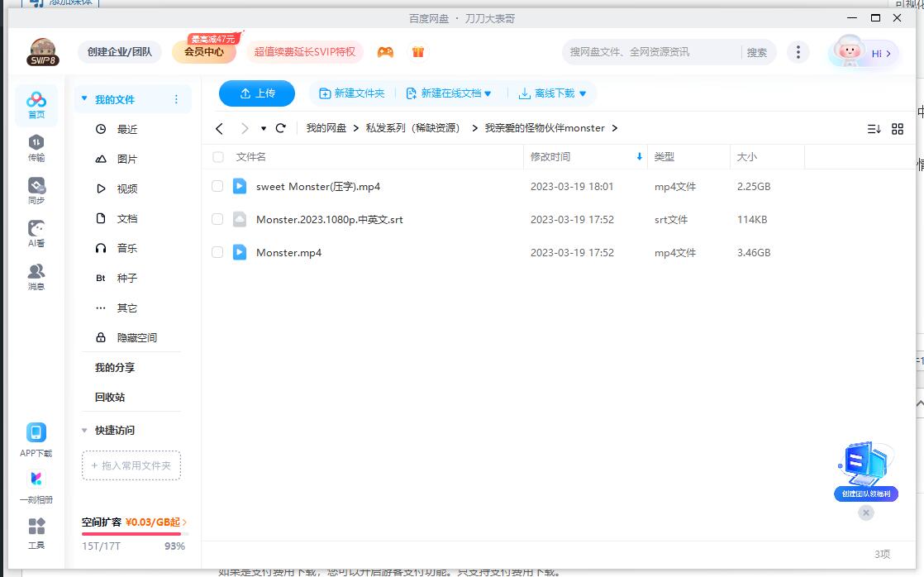924x577 pixels.
Task: Select the 同步 sync icon in sidebar
Action: [x=36, y=188]
